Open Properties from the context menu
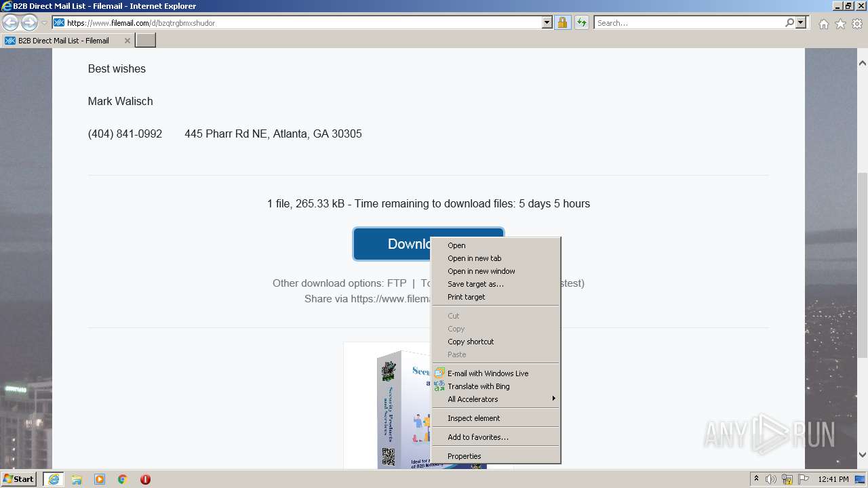 (496, 456)
